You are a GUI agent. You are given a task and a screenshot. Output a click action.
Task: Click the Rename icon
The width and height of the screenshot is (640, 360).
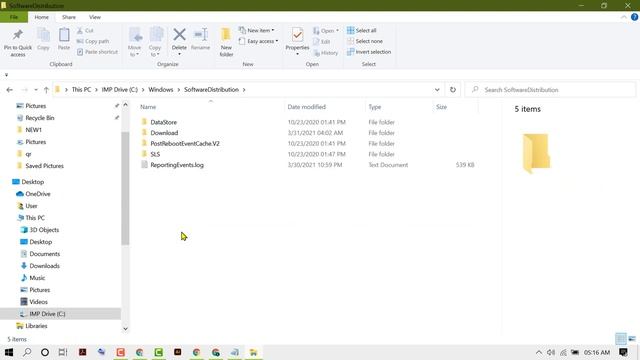[x=200, y=35]
